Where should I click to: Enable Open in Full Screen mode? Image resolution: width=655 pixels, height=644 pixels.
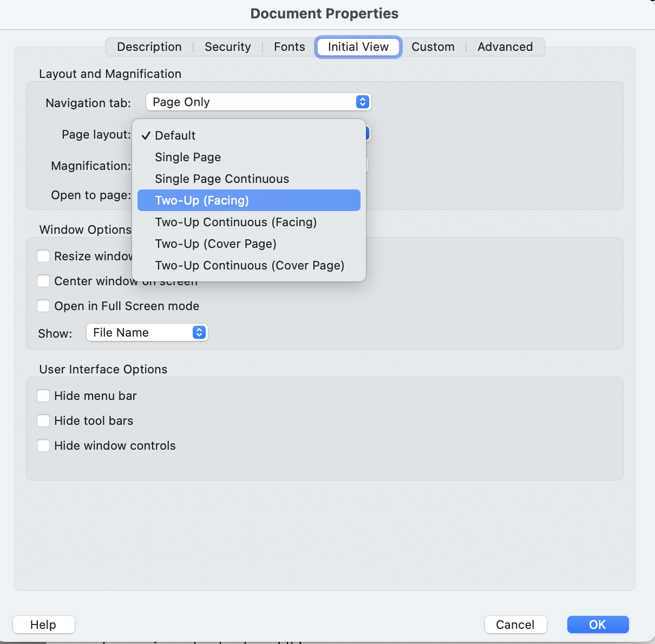tap(43, 306)
